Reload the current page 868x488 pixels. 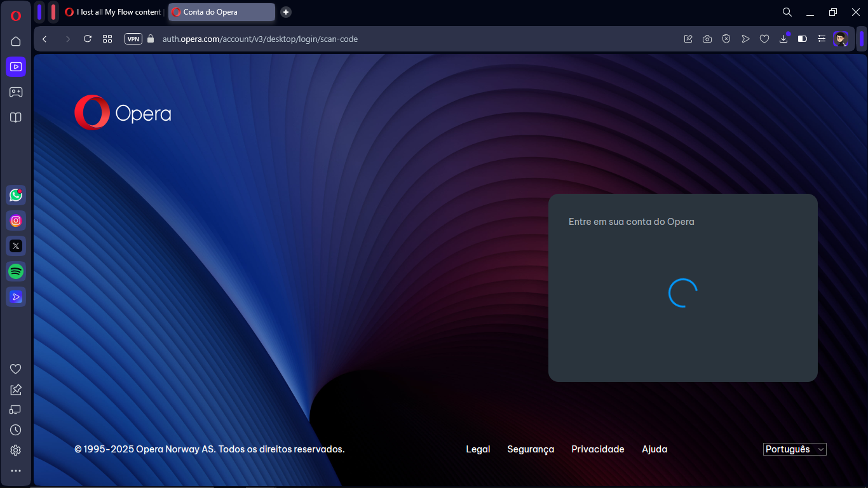[88, 39]
